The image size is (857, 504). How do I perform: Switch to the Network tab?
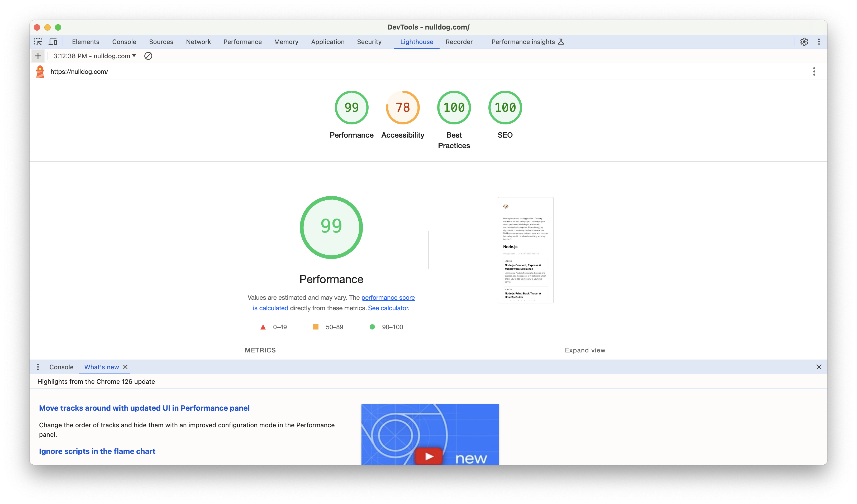point(198,42)
